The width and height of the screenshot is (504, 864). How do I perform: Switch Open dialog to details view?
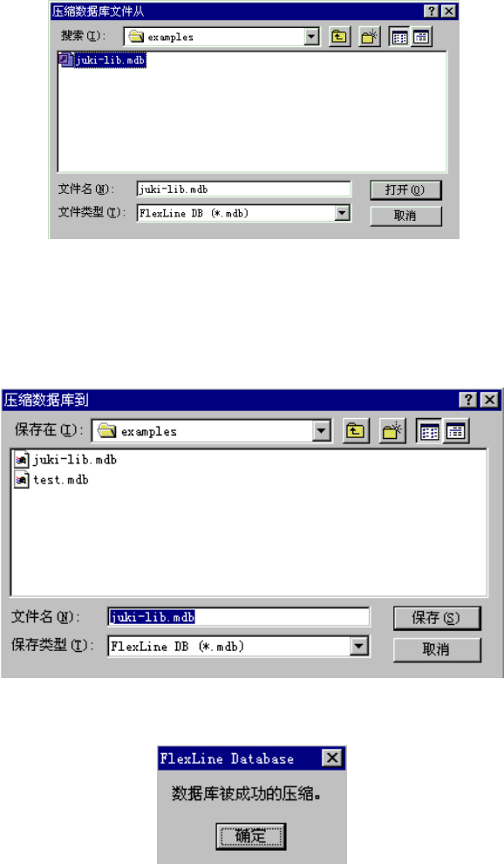pos(421,37)
